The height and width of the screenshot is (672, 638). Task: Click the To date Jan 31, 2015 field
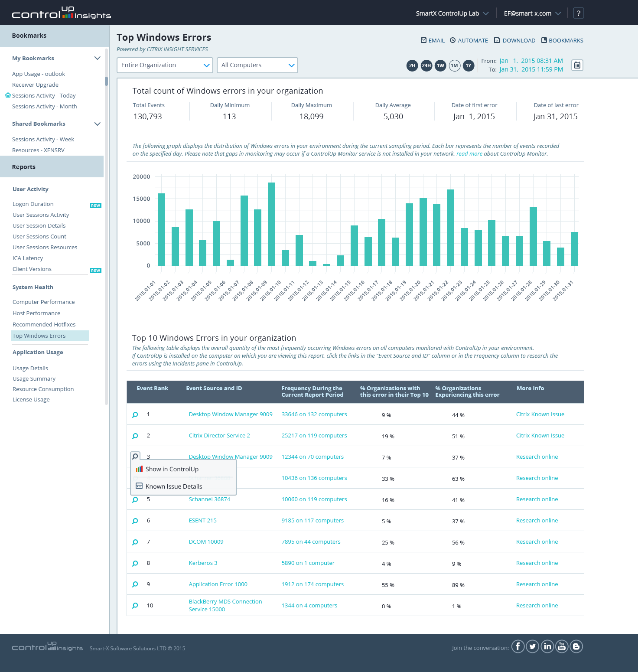point(531,69)
